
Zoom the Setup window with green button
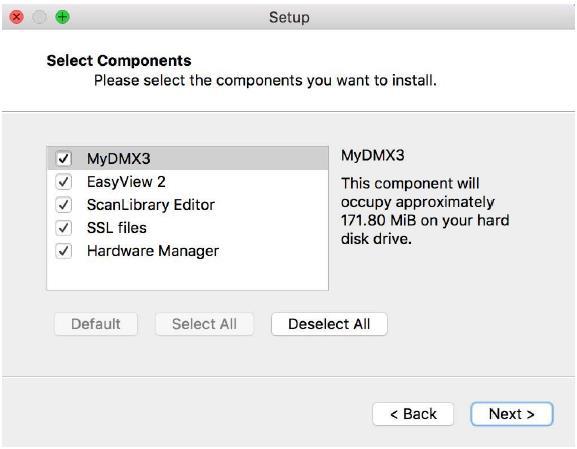click(x=62, y=17)
